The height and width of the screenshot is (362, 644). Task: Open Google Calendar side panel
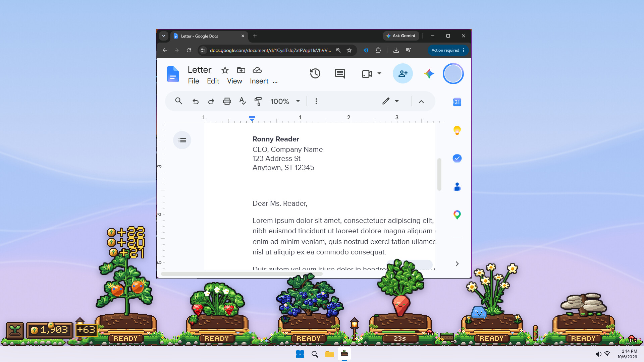coord(457,102)
